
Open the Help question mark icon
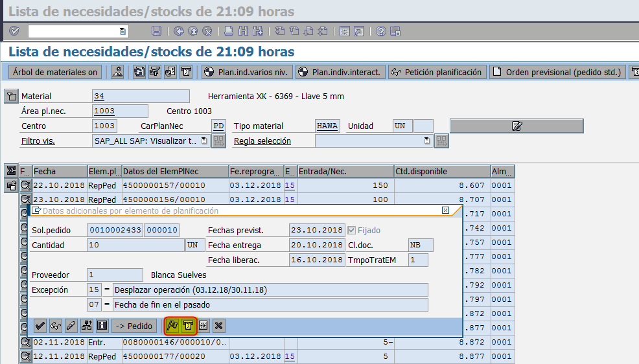click(381, 31)
